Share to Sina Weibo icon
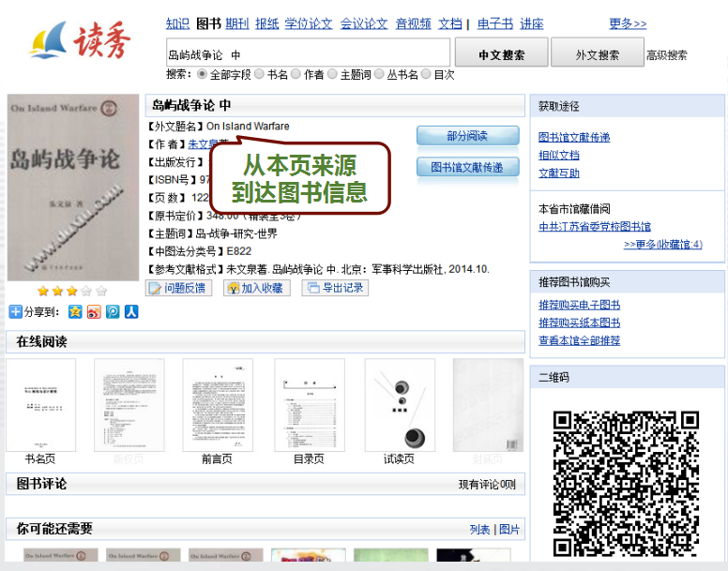728x571 pixels. (94, 311)
